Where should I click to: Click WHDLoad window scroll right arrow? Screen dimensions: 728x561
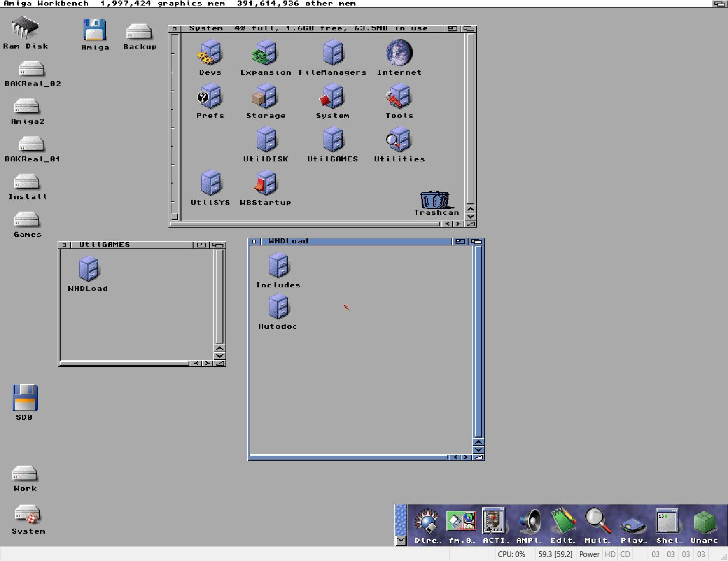click(x=466, y=457)
